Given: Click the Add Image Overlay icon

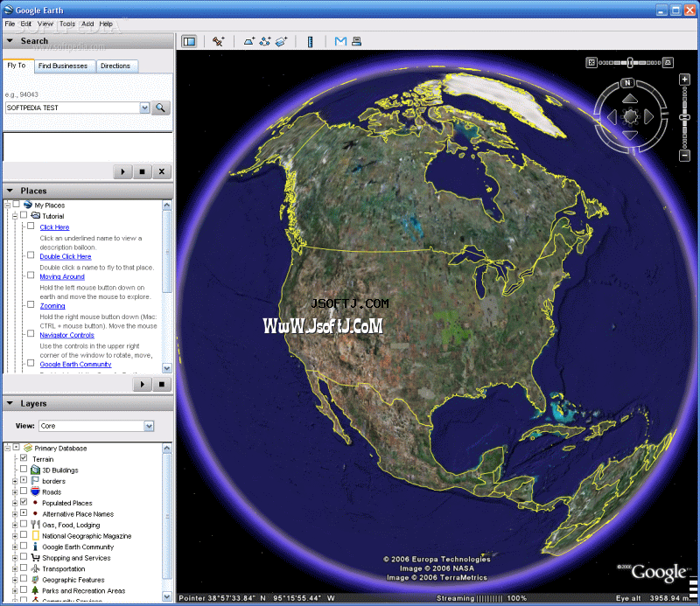Looking at the screenshot, I should coord(281,41).
